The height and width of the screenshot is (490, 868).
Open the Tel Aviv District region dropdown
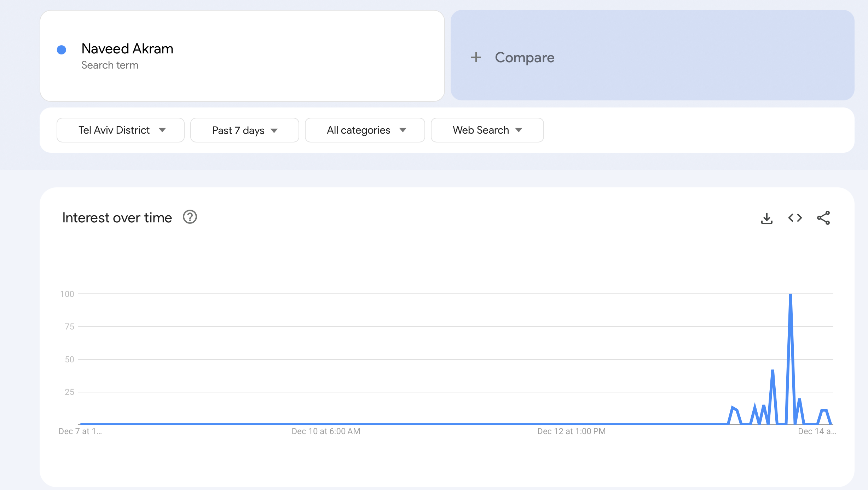tap(120, 130)
